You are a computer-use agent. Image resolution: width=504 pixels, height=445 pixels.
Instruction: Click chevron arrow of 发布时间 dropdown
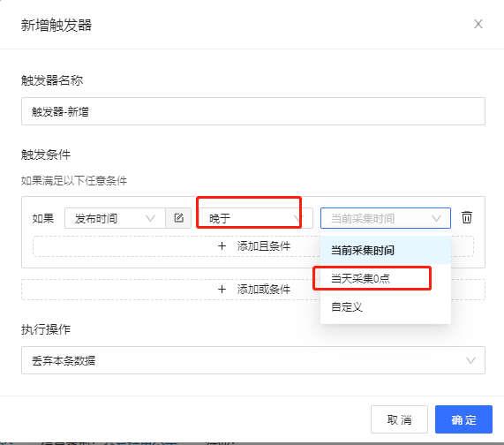click(150, 219)
